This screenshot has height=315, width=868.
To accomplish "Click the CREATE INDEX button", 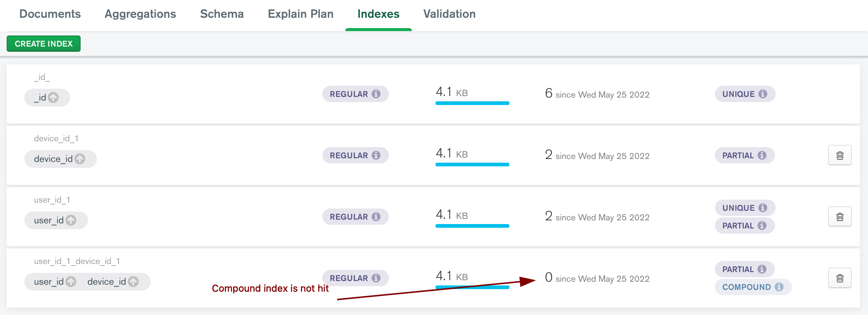I will point(44,44).
